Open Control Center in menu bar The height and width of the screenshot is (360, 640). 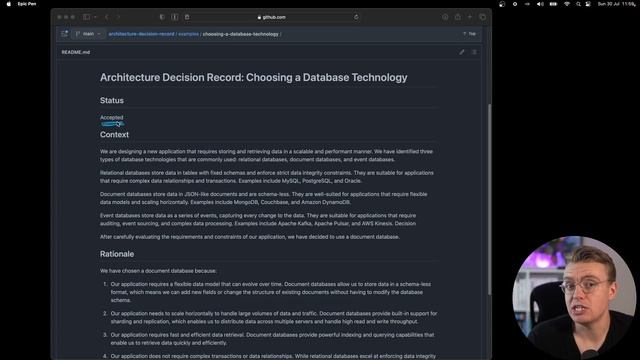[x=588, y=4]
